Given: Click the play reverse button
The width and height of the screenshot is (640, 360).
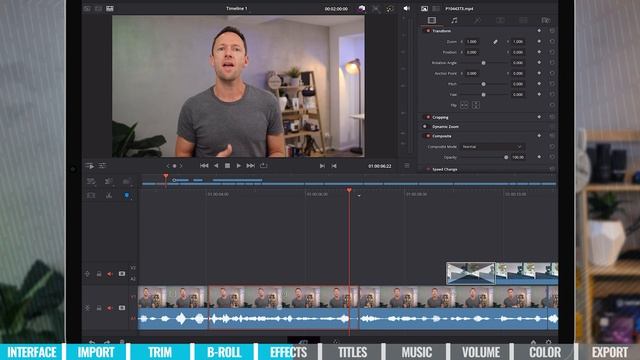Looking at the screenshot, I should click(x=216, y=166).
